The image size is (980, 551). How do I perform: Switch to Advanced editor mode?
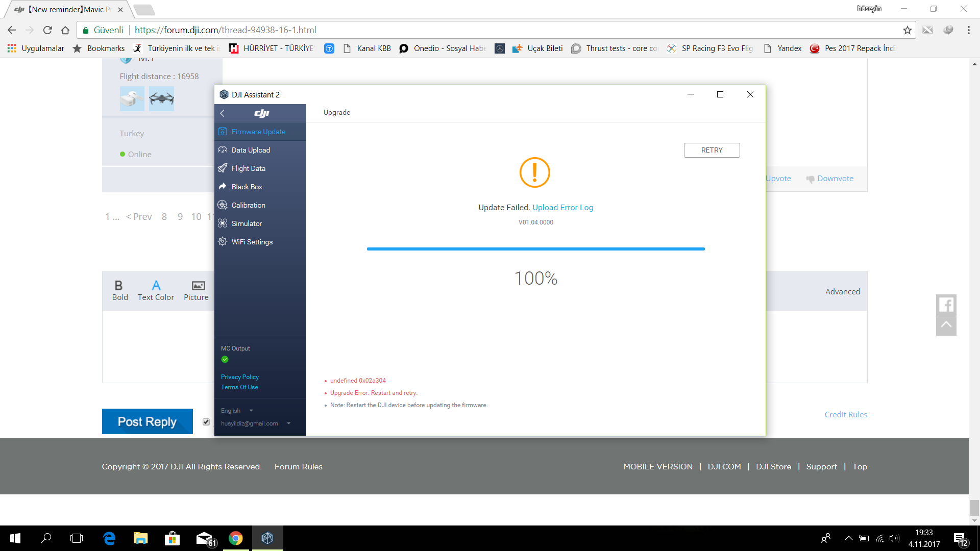[x=842, y=291]
